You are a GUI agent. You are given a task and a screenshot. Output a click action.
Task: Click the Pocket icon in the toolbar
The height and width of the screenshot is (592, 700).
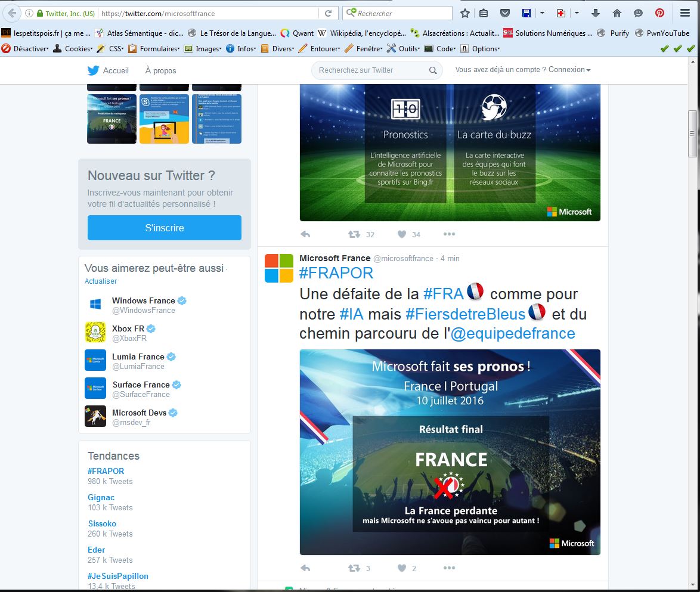click(x=505, y=13)
